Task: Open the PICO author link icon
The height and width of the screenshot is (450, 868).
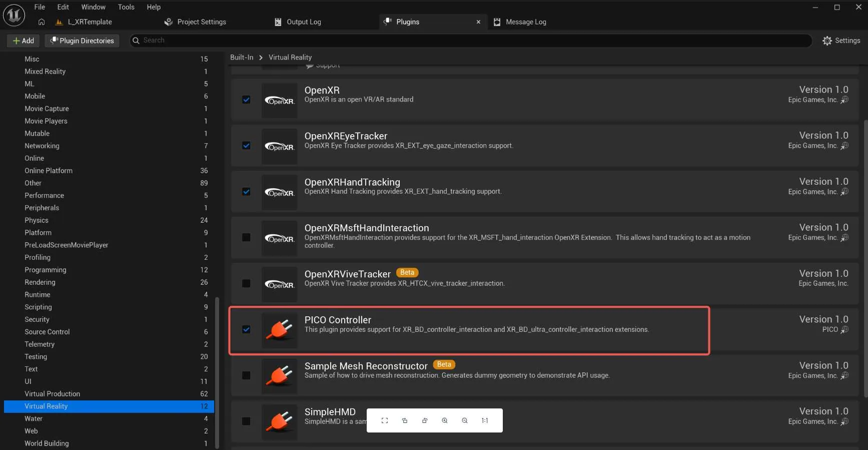Action: coord(844,329)
